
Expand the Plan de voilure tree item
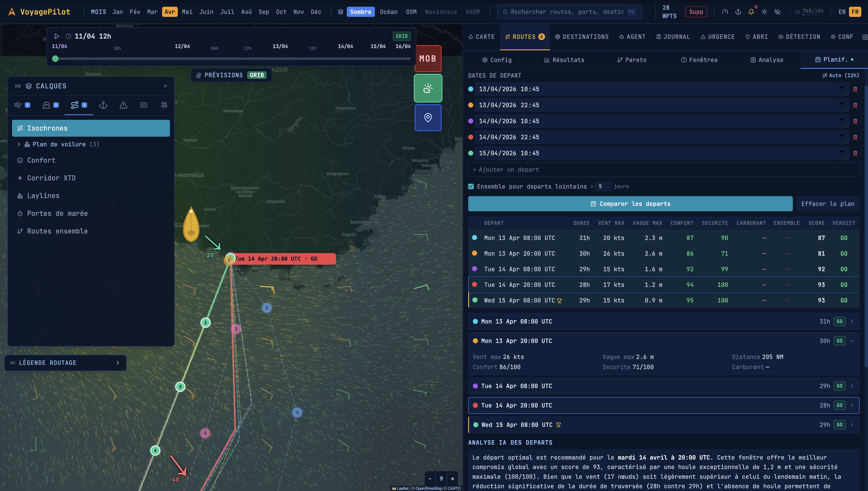click(19, 144)
